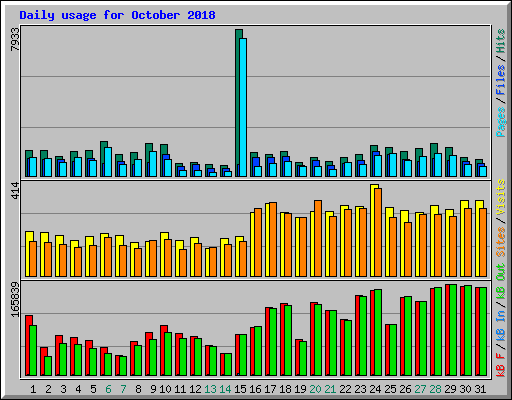The height and width of the screenshot is (400, 512).
Task: Click day label 12 on the x-axis
Action: (195, 389)
